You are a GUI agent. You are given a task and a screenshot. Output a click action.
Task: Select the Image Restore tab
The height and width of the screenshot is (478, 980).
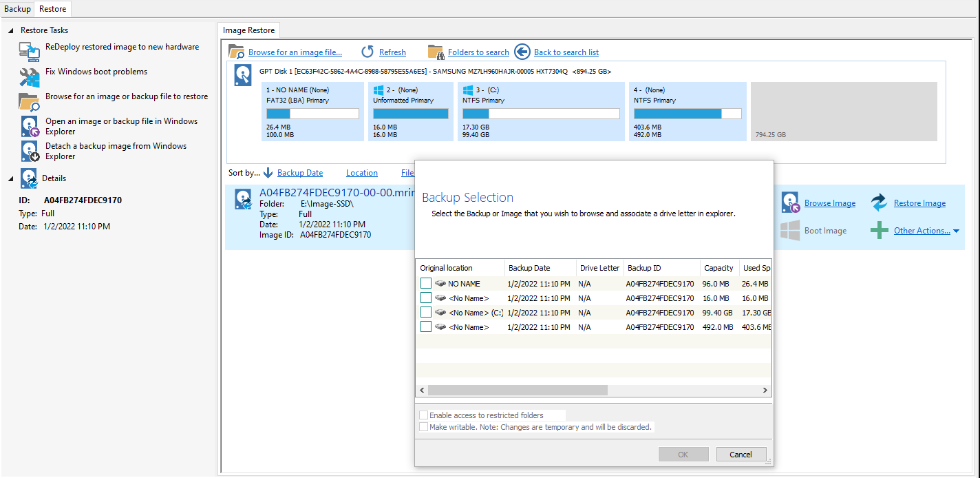[248, 30]
